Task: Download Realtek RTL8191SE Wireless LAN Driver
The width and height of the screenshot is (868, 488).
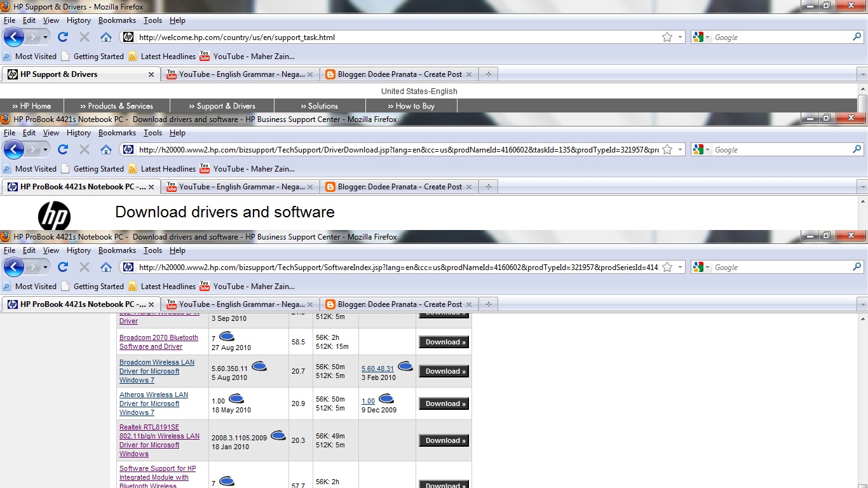Action: tap(444, 440)
